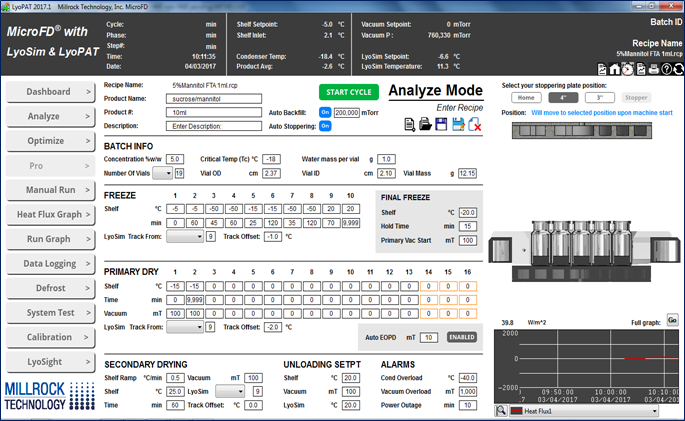Click the Final Freeze Shelf temperature field
Screen dimensions: 685x421
[x=467, y=213]
